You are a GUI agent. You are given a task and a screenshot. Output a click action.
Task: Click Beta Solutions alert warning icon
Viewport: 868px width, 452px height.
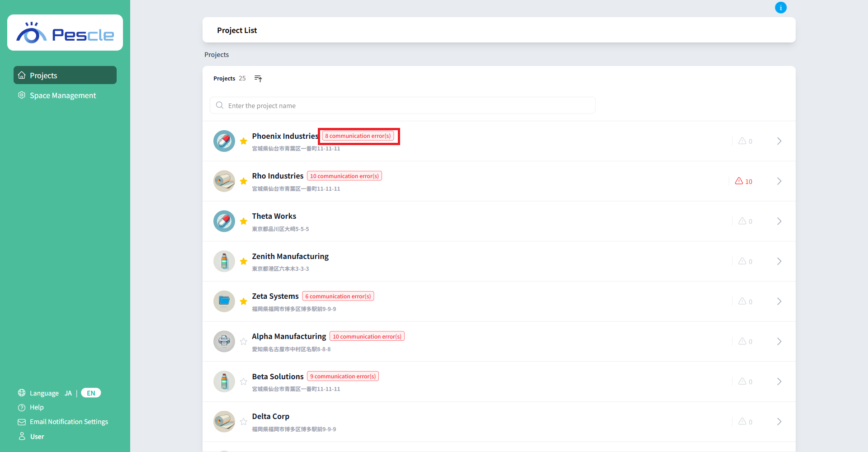pyautogui.click(x=742, y=381)
